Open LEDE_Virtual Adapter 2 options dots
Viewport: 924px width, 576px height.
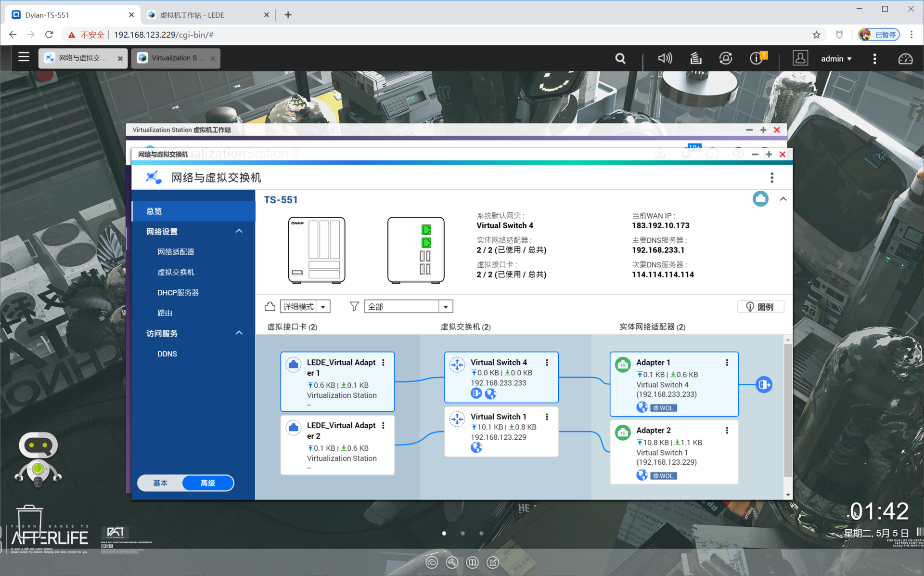tap(383, 426)
